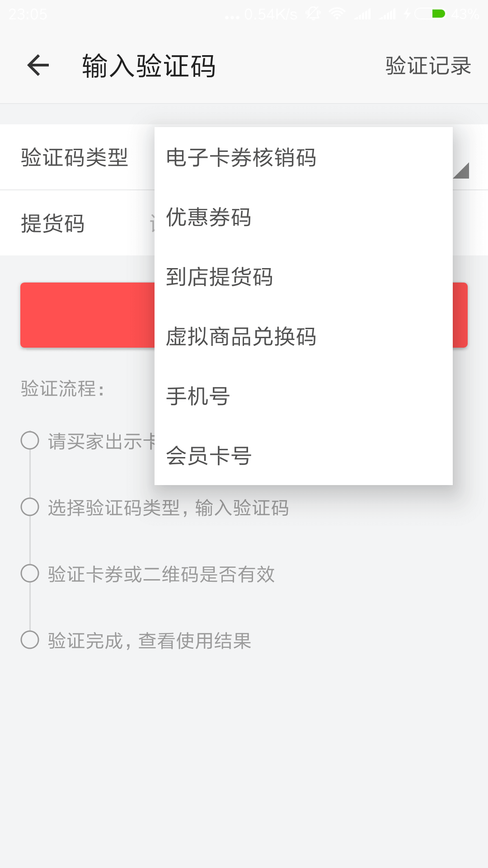Tap the muted bell icon in status bar
488x868 pixels.
(x=313, y=14)
